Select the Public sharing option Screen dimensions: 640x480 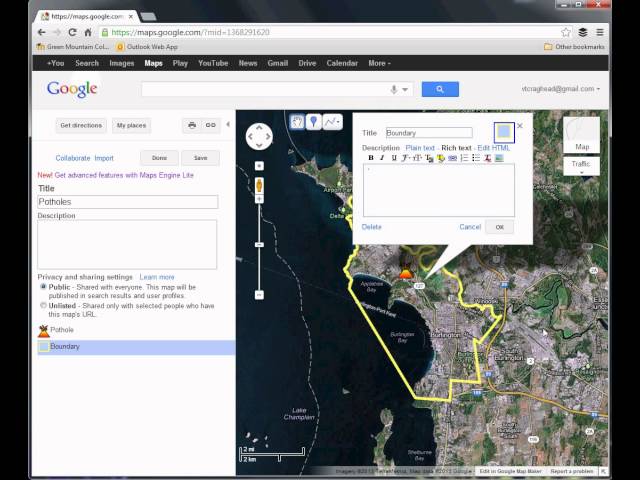coord(43,287)
